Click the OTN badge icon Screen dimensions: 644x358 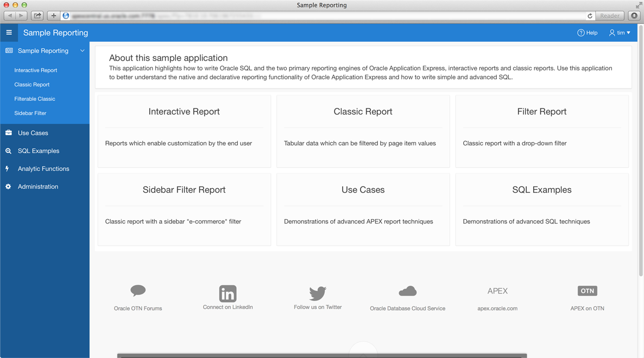coord(587,291)
